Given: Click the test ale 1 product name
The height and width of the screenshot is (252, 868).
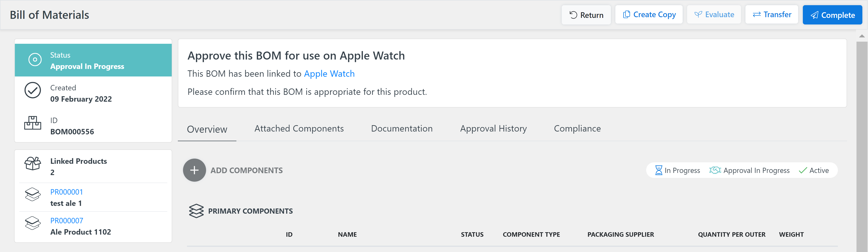Looking at the screenshot, I should point(66,203).
